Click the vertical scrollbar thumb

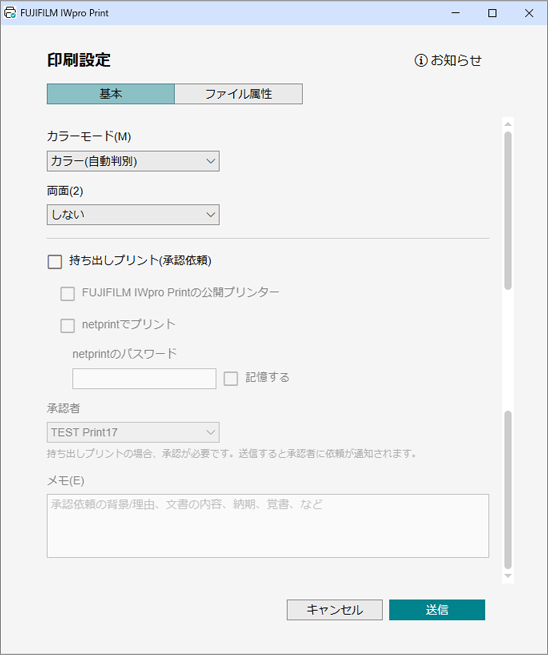[508, 211]
